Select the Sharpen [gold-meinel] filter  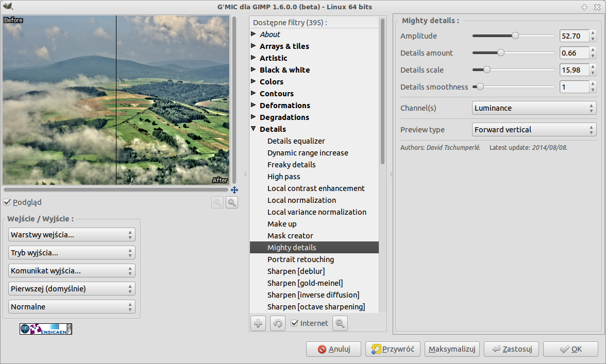click(305, 283)
